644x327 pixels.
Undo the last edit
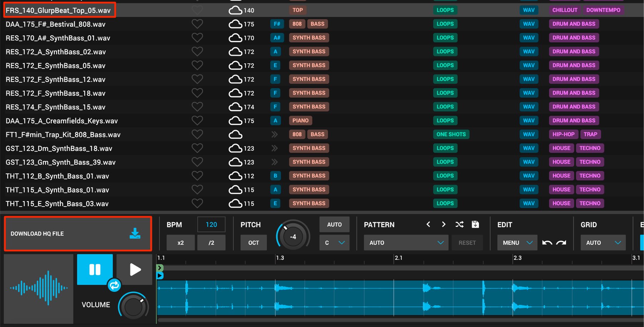(x=547, y=243)
